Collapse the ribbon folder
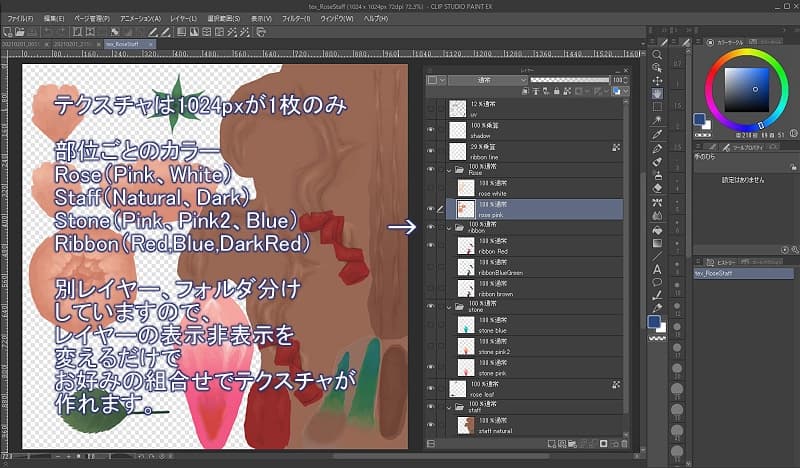800x468 pixels. pos(449,228)
